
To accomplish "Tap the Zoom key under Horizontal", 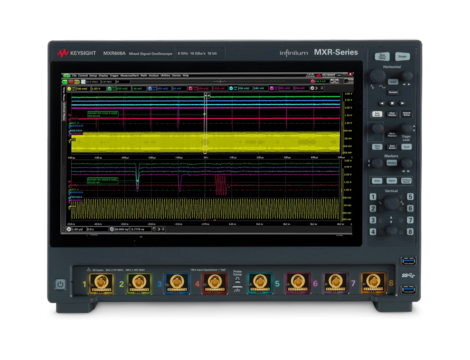I will 393,82.
